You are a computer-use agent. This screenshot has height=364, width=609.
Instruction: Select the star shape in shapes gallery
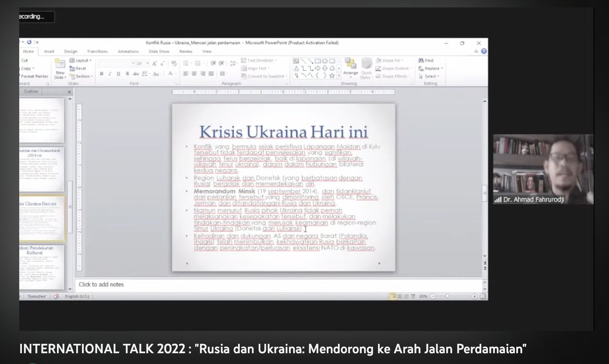click(x=332, y=76)
